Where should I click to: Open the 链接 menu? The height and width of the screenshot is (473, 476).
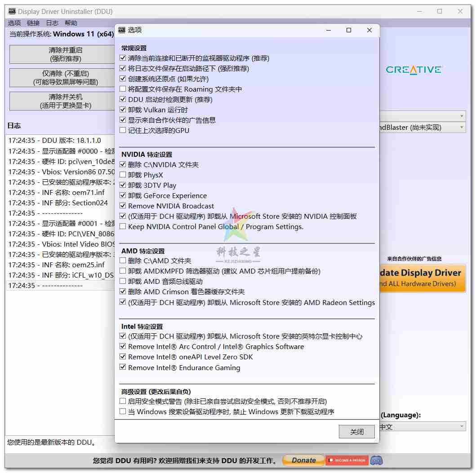click(x=33, y=23)
